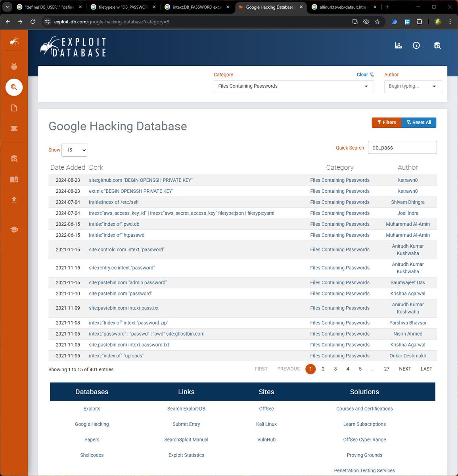The height and width of the screenshot is (476, 458).
Task: Reload the page with refresh icon
Action: click(x=33, y=22)
